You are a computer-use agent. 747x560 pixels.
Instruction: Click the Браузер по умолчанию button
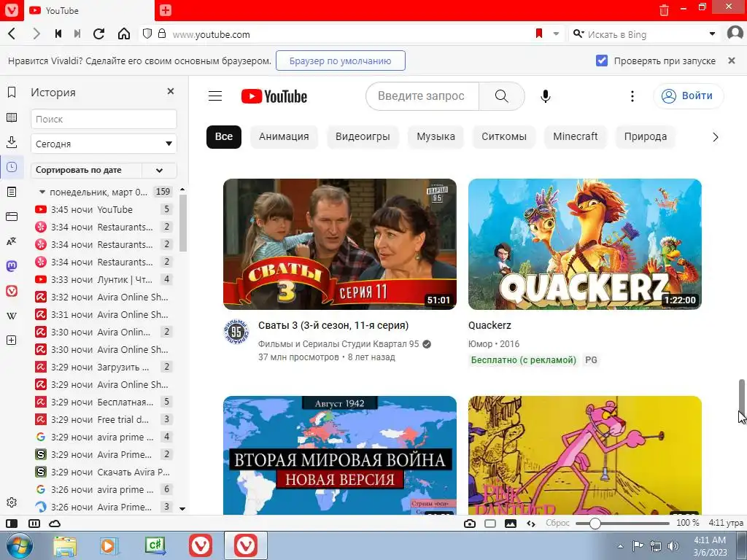pos(340,61)
